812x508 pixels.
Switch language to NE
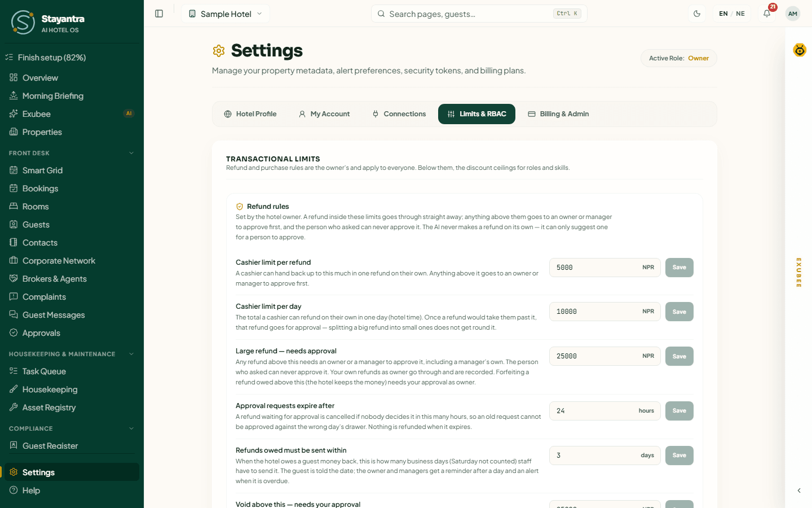click(x=740, y=14)
